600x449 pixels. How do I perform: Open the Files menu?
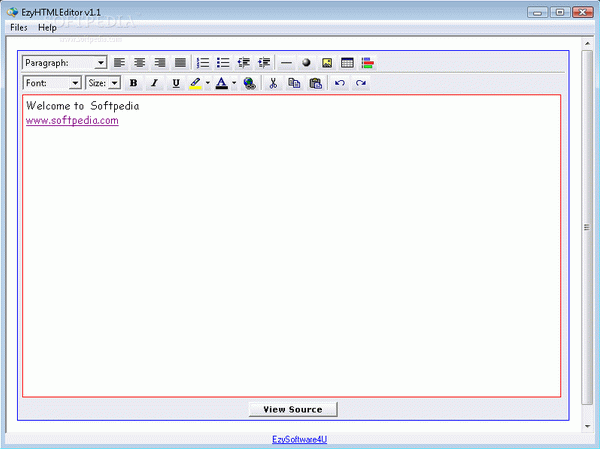[x=19, y=28]
